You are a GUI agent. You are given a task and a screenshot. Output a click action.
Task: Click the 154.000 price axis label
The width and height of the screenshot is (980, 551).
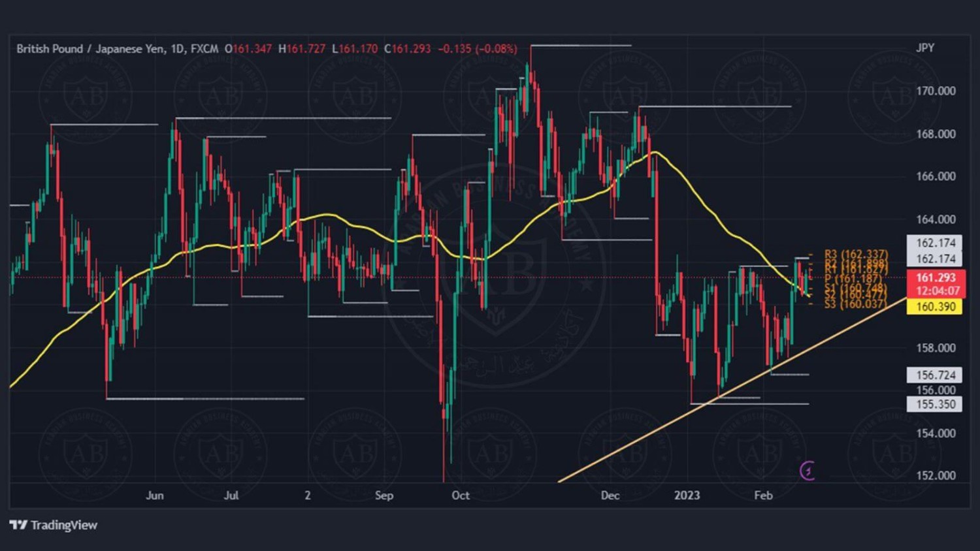[x=936, y=433]
